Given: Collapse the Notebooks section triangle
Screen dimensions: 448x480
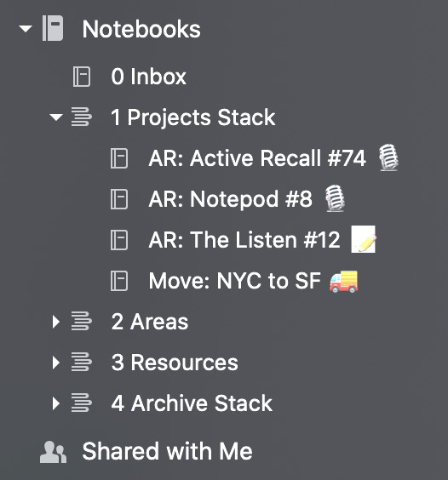Looking at the screenshot, I should [26, 29].
